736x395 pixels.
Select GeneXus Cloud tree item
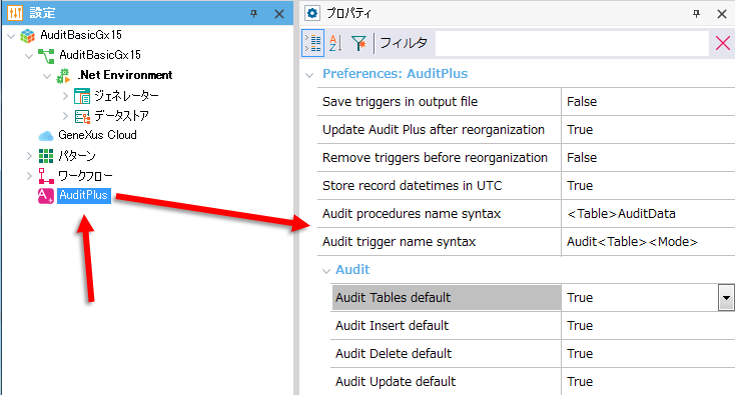pyautogui.click(x=97, y=135)
